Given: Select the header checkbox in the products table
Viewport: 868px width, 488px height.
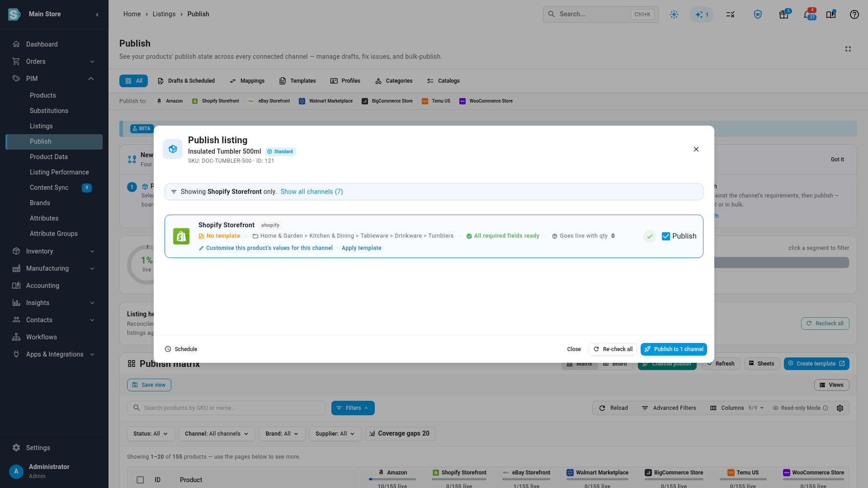Looking at the screenshot, I should [140, 480].
